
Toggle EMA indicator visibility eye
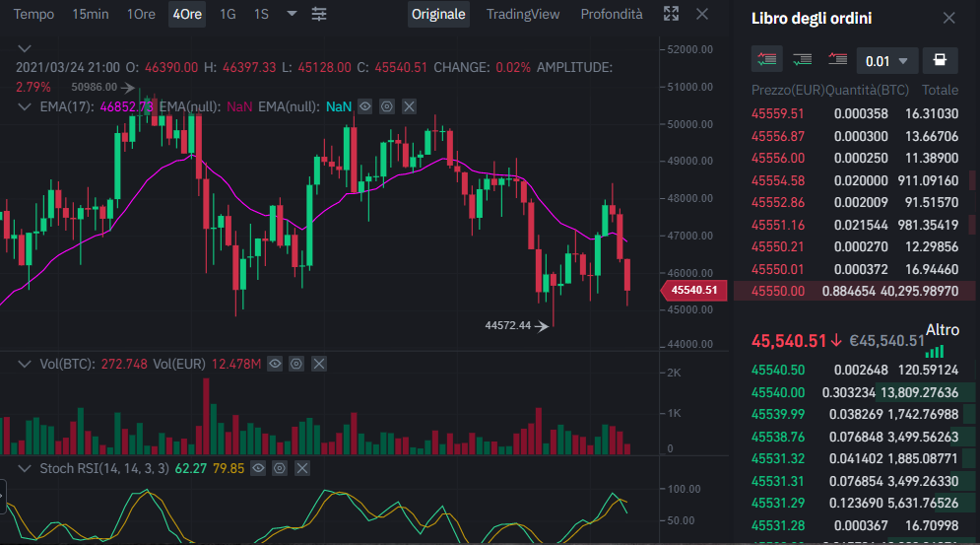pos(365,106)
